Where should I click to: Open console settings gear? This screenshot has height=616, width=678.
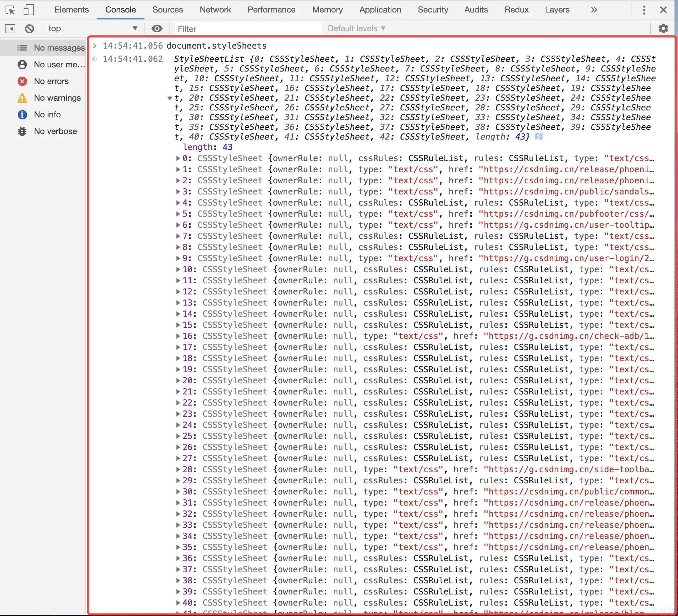point(663,28)
